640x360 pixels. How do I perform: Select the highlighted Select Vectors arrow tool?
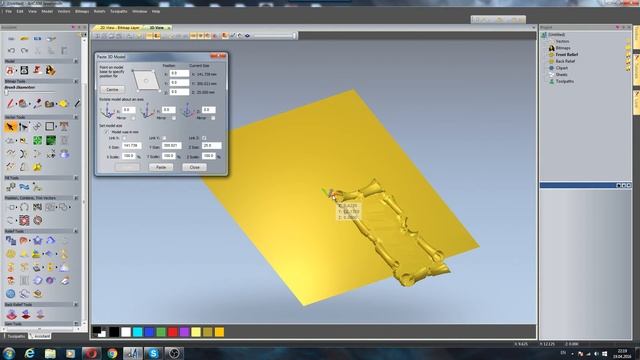[x=10, y=127]
